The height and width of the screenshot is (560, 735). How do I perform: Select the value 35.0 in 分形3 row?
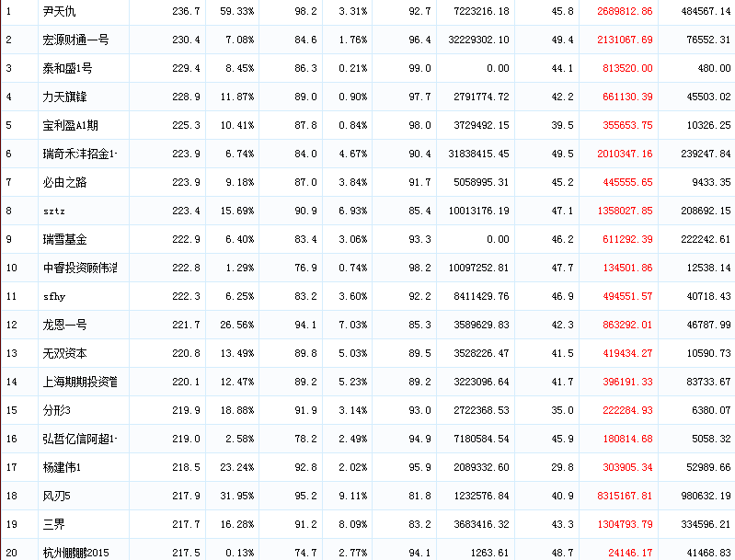coord(562,410)
